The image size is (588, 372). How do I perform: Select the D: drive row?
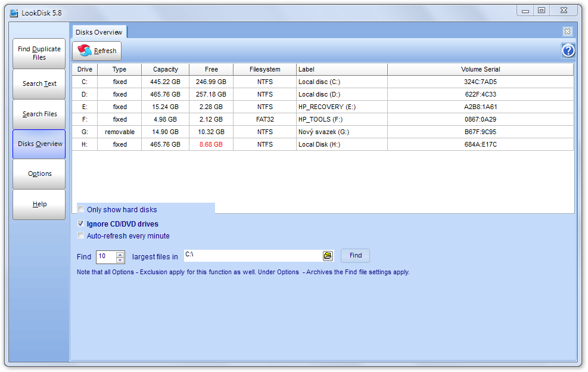tap(322, 94)
